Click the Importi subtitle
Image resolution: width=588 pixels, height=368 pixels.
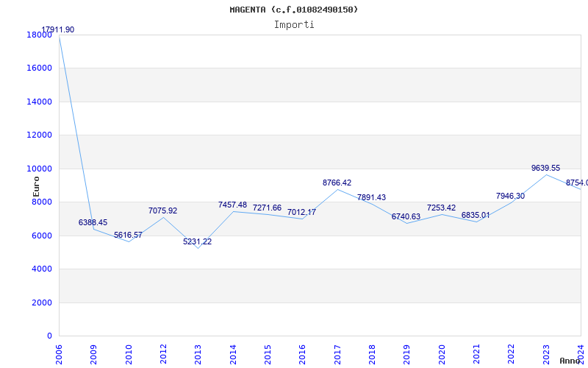click(x=294, y=25)
